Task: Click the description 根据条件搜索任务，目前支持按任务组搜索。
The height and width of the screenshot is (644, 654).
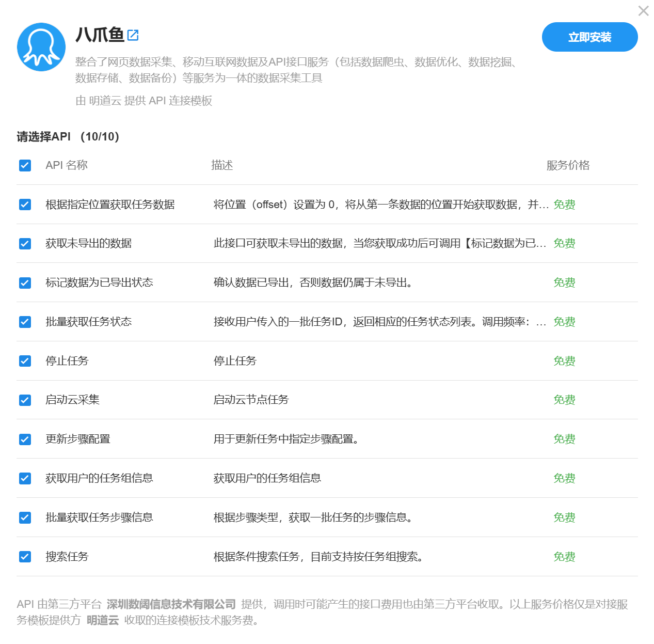Action: (x=318, y=557)
